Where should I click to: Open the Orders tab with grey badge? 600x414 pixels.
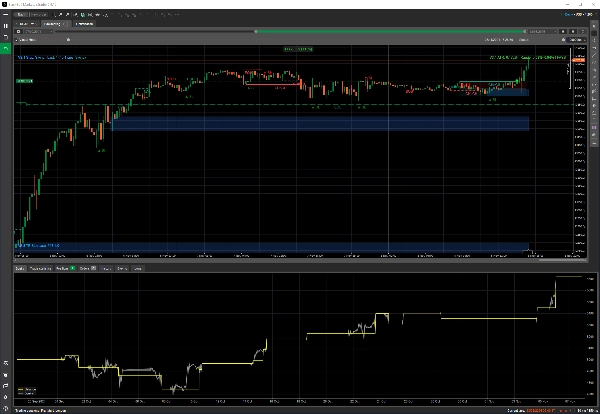[88, 269]
